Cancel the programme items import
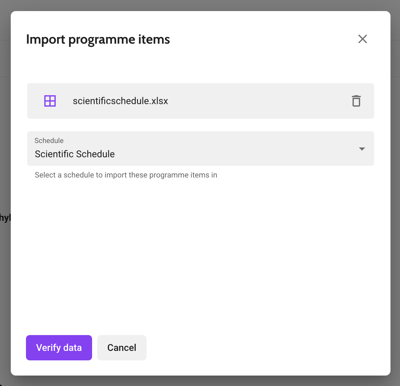 122,347
